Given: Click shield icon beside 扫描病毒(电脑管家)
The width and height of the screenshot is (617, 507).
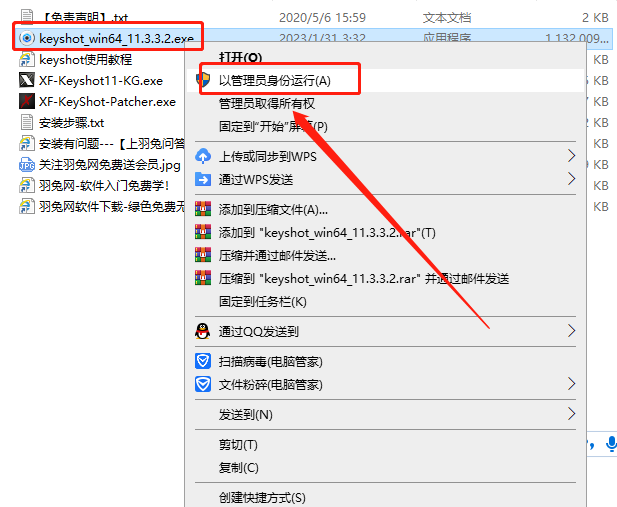Looking at the screenshot, I should click(x=203, y=361).
